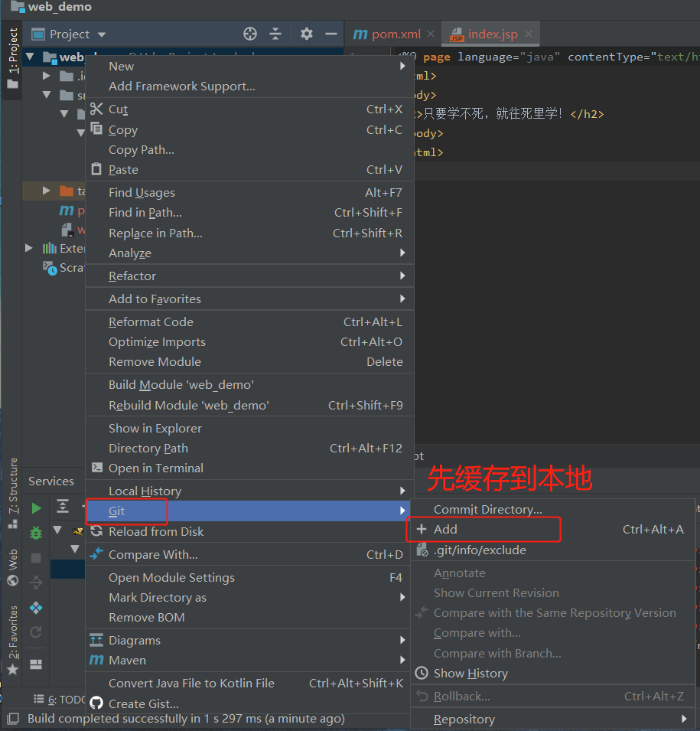Select Cut from the context menu
Screen dimensions: 700x731
click(250, 109)
